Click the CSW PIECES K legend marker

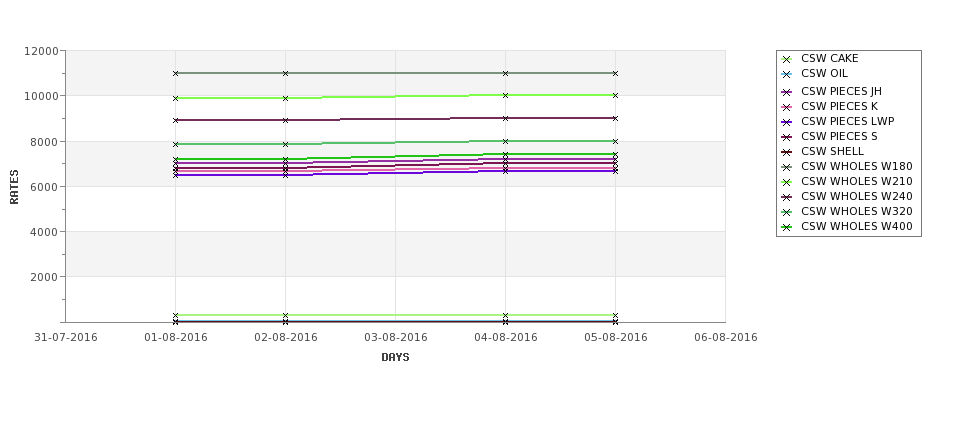[786, 107]
